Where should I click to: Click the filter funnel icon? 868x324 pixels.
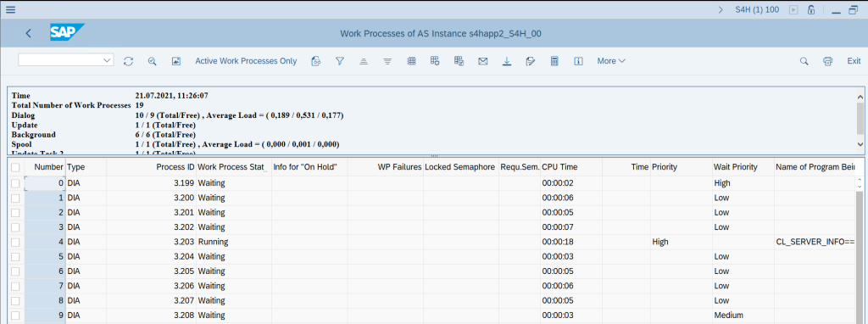[x=340, y=61]
